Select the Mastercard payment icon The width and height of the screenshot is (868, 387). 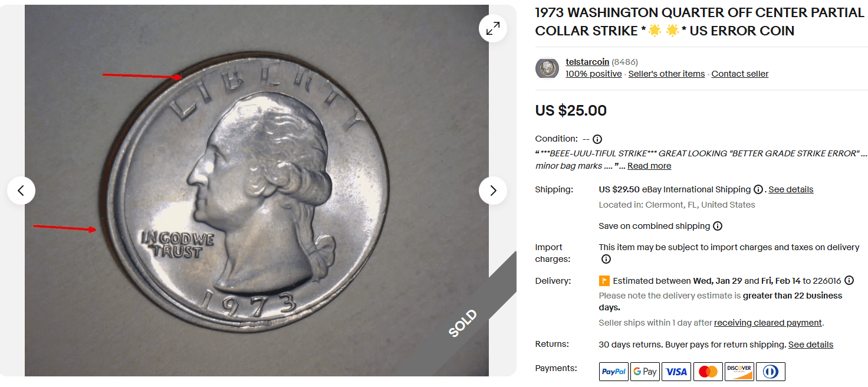tap(708, 371)
